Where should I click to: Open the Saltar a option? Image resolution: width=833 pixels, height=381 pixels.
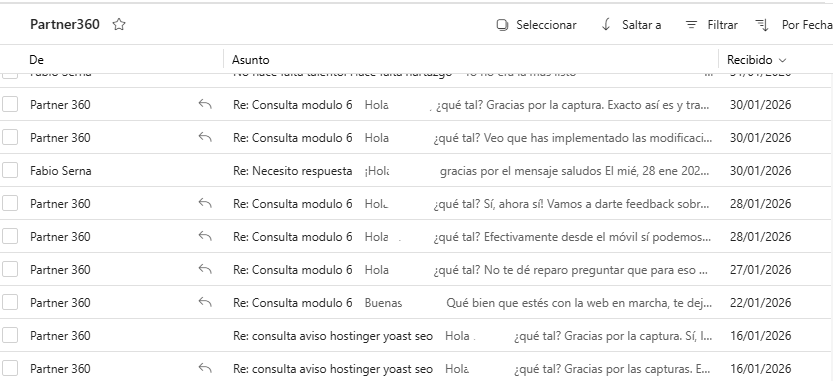pyautogui.click(x=631, y=25)
